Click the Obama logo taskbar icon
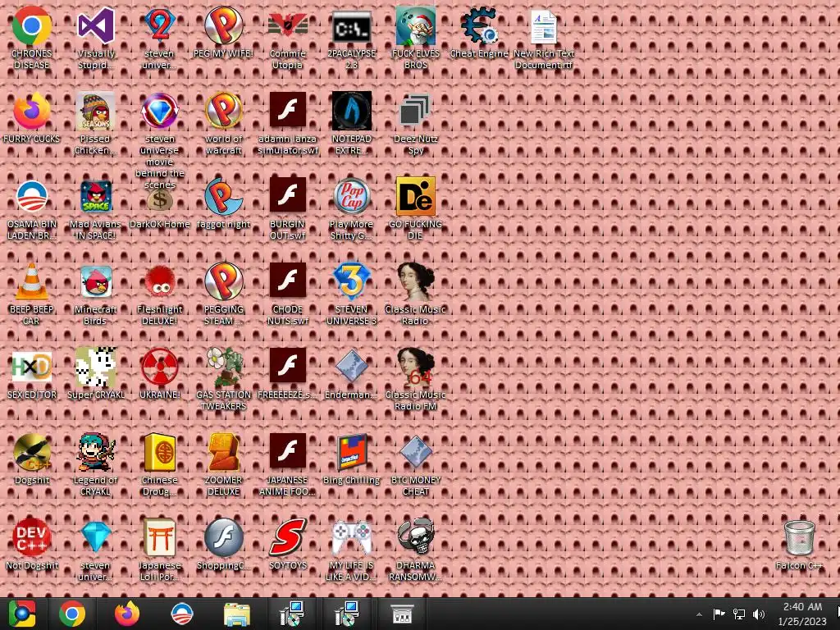Viewport: 840px width, 630px height. coord(181,614)
